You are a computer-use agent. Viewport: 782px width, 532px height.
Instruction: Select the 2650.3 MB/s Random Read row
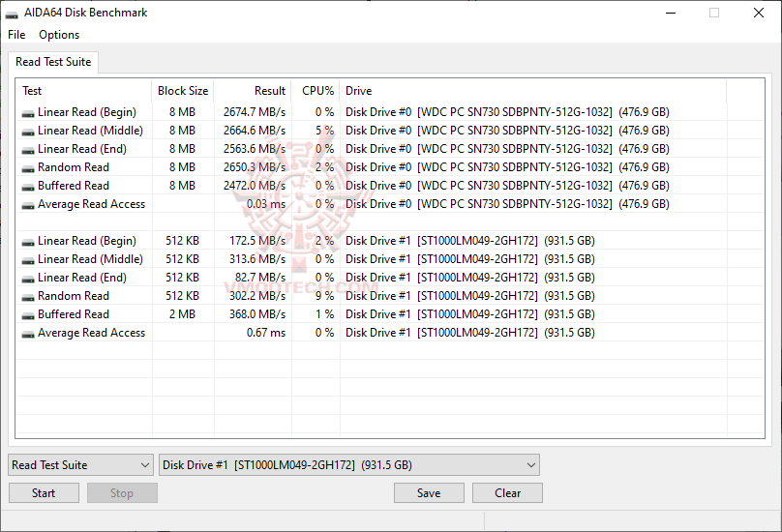tap(389, 167)
